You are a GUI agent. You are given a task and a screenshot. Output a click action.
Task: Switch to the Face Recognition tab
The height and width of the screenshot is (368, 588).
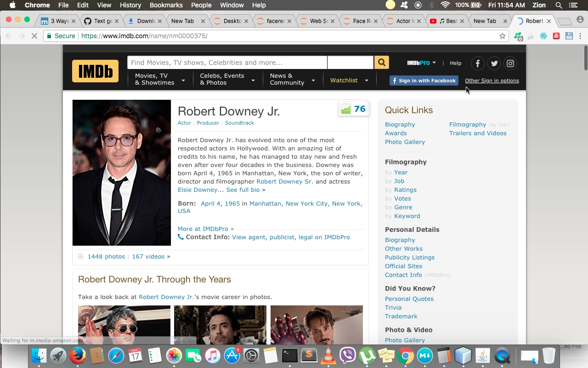point(361,21)
